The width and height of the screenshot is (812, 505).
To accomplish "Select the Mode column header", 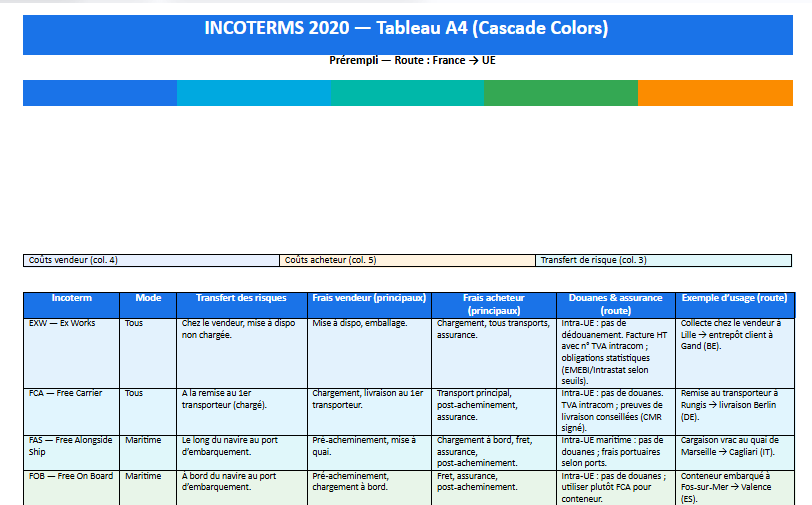I will click(x=148, y=298).
